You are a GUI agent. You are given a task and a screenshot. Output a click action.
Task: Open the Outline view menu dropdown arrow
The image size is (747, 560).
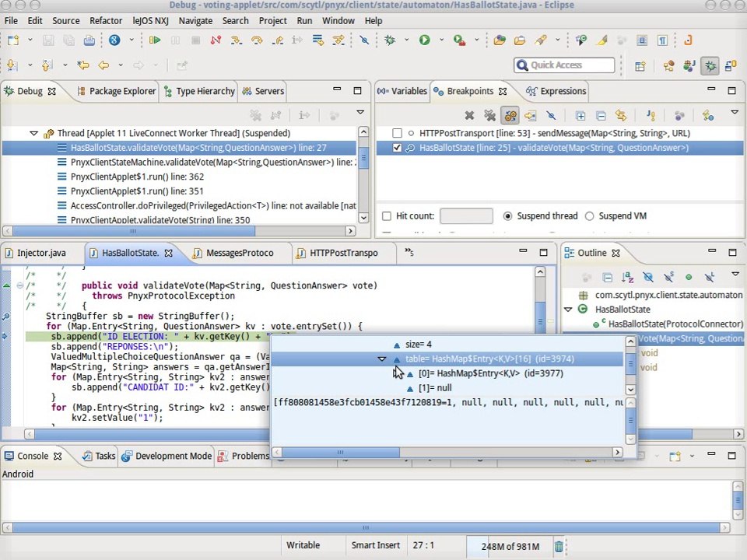coord(735,274)
